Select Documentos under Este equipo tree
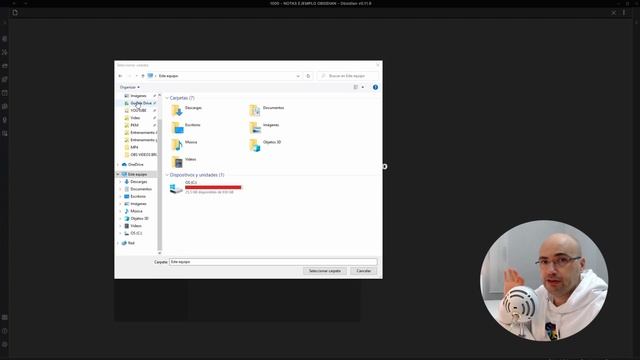The height and width of the screenshot is (360, 640). [x=141, y=189]
